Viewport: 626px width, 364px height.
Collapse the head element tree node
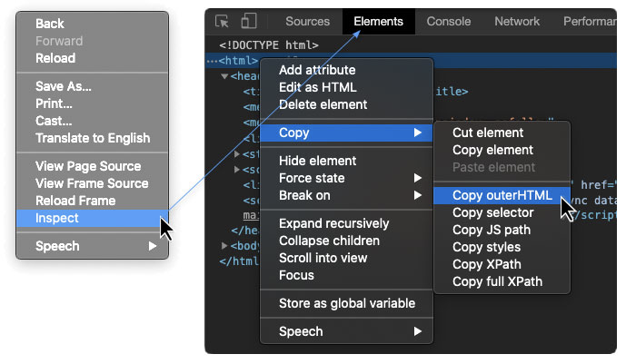pos(224,77)
